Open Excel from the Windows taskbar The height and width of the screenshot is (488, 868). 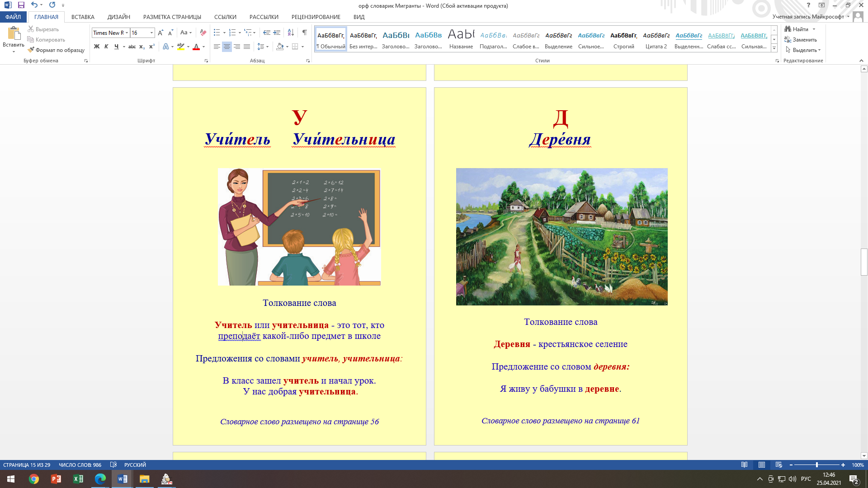[x=78, y=479]
